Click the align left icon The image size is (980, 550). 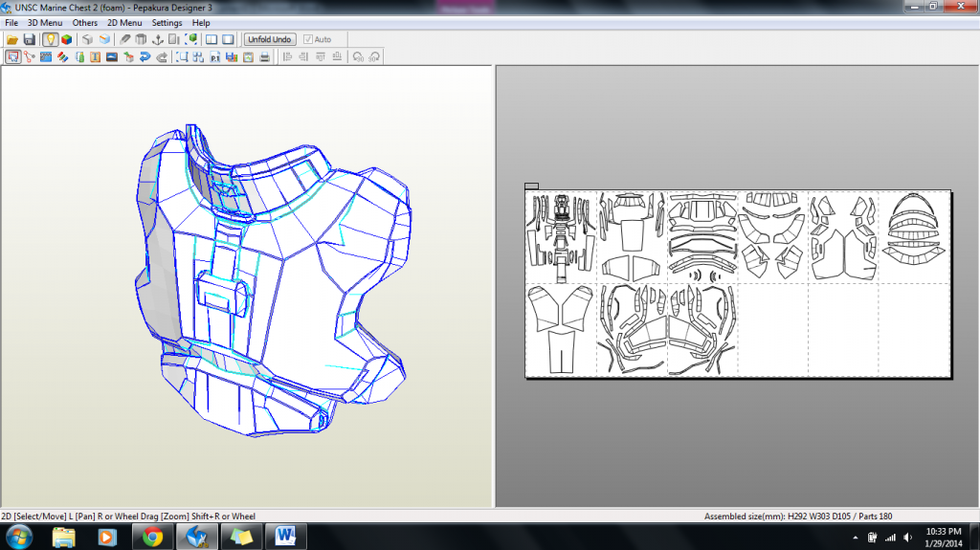(x=287, y=56)
